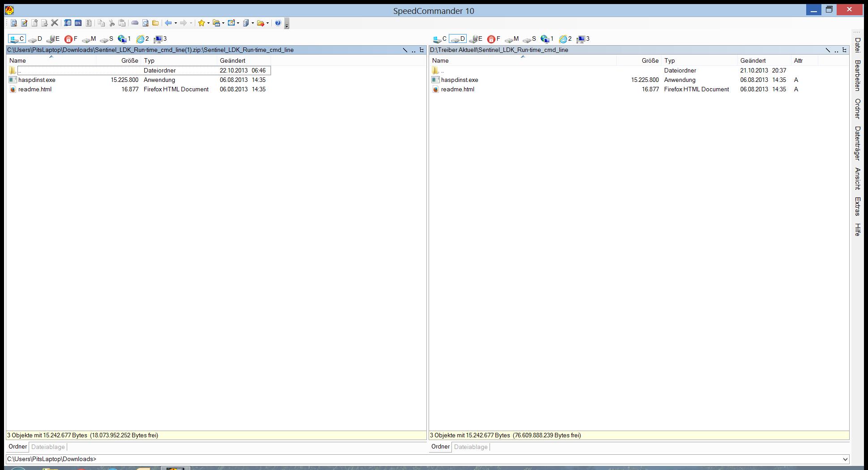This screenshot has width=868, height=470.
Task: Open computer location 3 in left panel
Action: [x=160, y=39]
